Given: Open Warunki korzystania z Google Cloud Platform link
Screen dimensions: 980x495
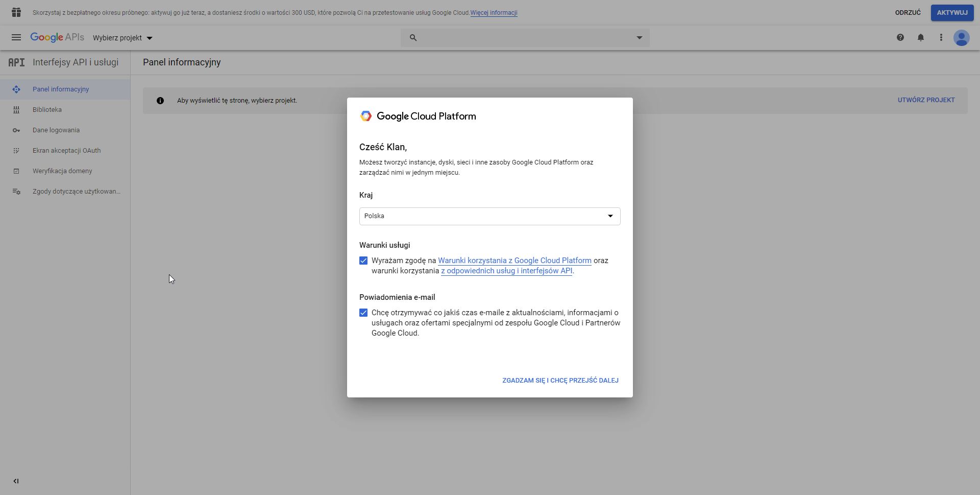Looking at the screenshot, I should [x=514, y=261].
